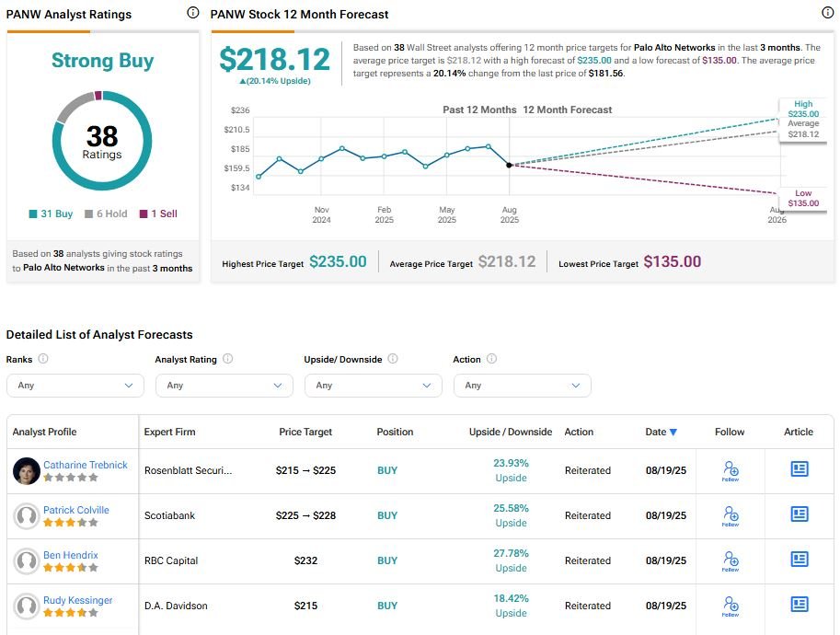Follow analyst Rudy Kessinger
840x635 pixels.
coord(730,606)
